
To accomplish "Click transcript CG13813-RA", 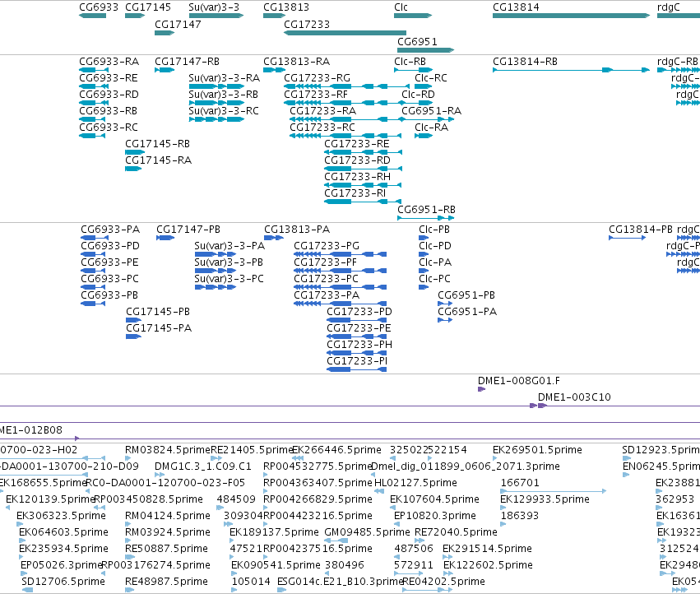I will tap(296, 62).
